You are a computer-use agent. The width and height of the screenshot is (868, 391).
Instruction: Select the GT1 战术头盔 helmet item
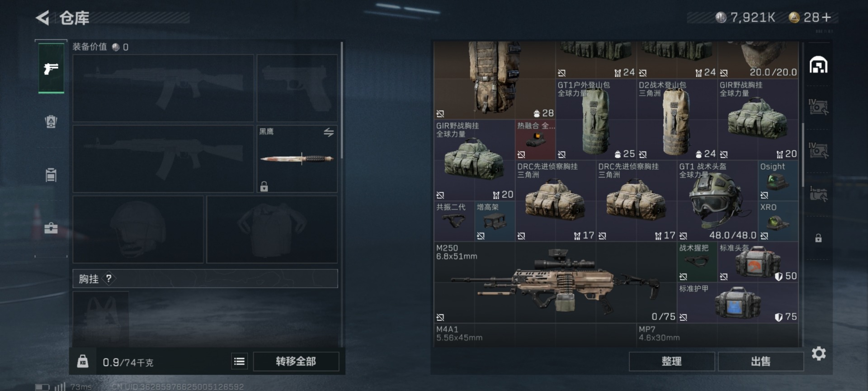(x=717, y=201)
